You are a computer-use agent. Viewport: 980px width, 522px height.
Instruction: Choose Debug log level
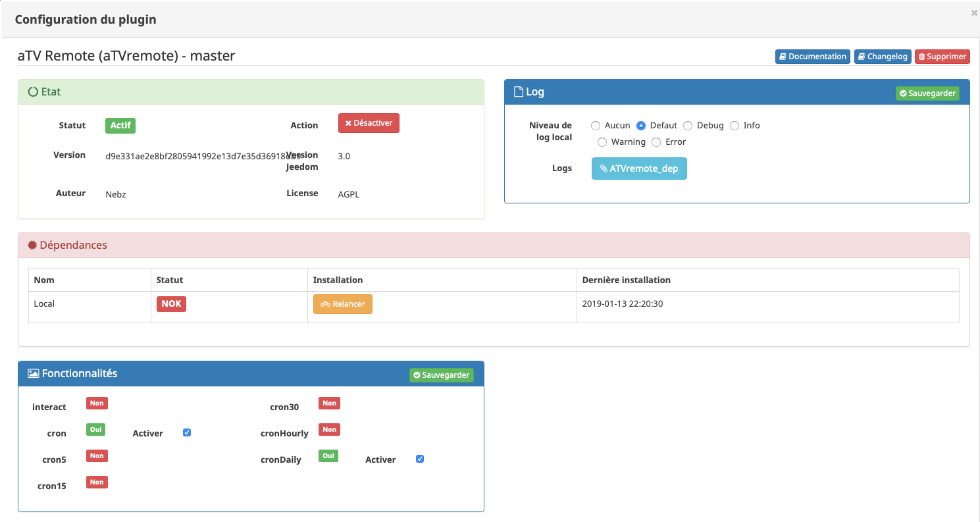(688, 126)
